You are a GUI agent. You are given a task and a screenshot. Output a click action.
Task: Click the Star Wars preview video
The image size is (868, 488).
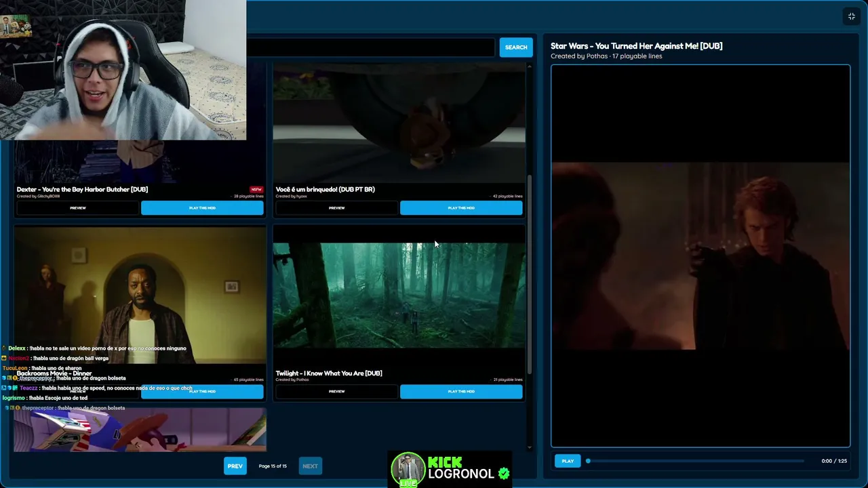tap(701, 256)
